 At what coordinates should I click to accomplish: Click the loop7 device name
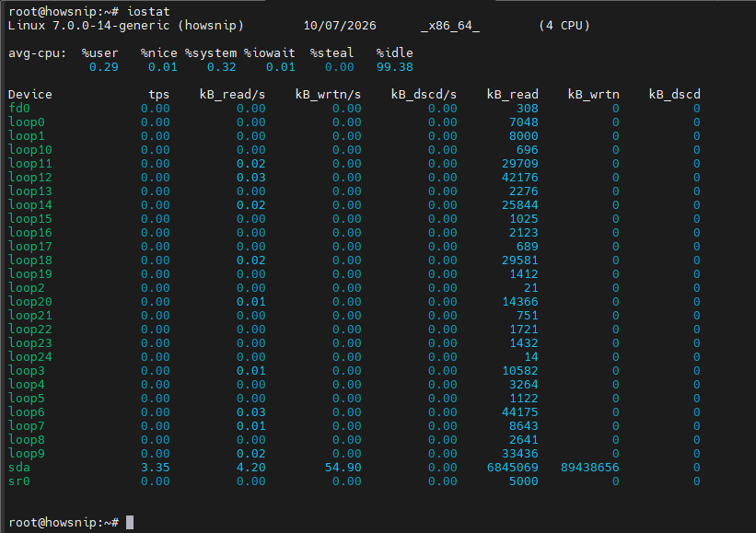coord(27,426)
